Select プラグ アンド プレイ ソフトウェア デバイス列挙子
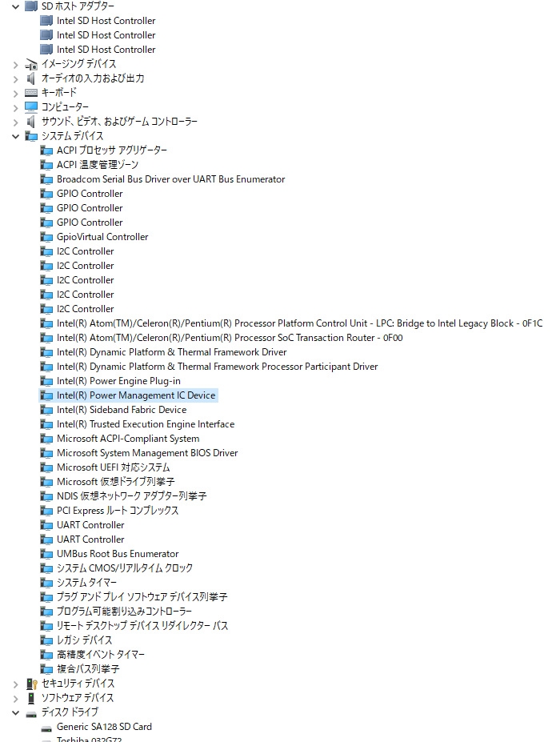This screenshot has width=560, height=742. tap(142, 597)
